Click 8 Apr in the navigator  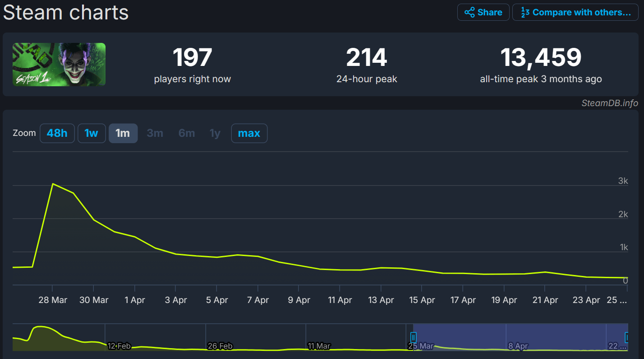[x=518, y=346]
